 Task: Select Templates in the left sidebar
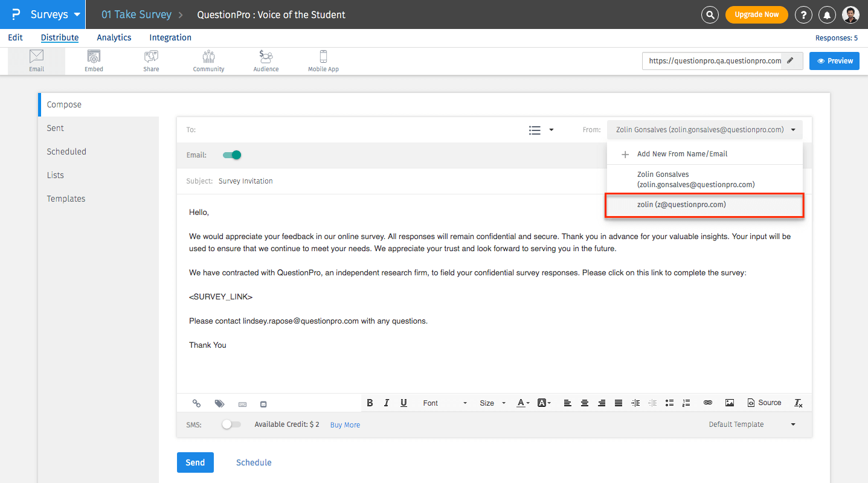[66, 198]
